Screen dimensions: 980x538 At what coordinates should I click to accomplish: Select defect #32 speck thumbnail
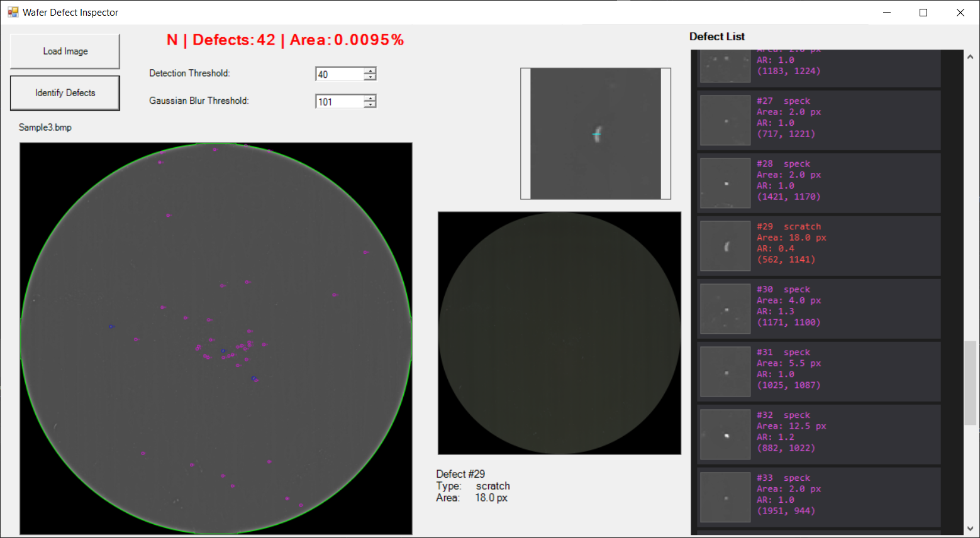point(725,434)
